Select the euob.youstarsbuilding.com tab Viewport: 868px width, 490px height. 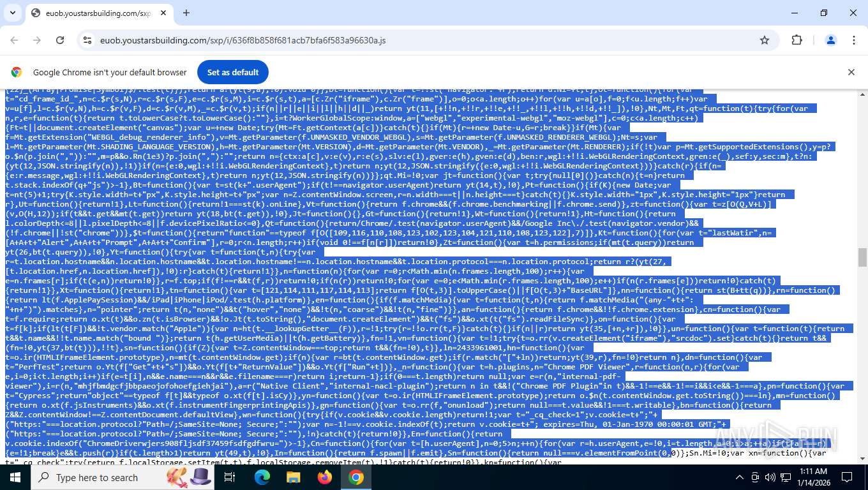(x=99, y=13)
